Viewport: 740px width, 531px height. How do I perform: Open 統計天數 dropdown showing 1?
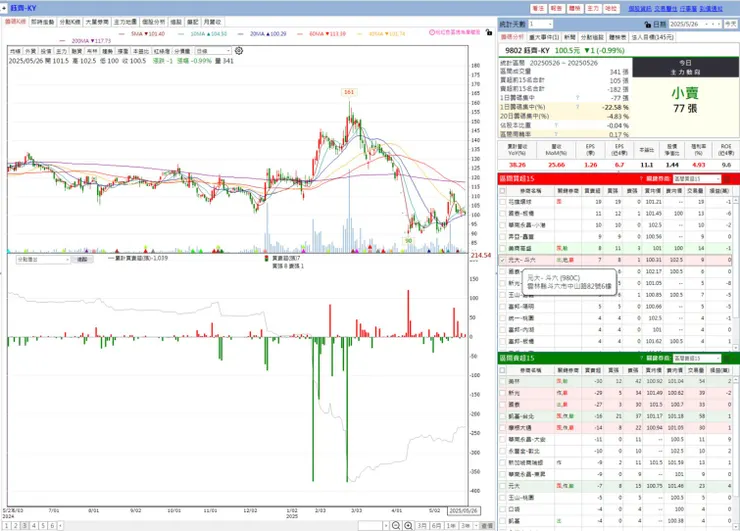pos(540,24)
